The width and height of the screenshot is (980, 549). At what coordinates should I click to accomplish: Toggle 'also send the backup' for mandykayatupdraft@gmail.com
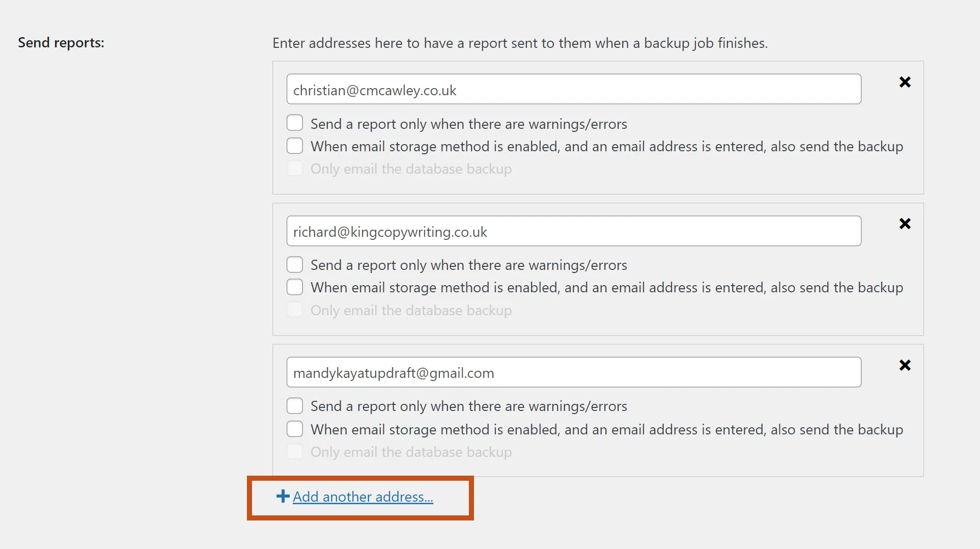tap(295, 429)
